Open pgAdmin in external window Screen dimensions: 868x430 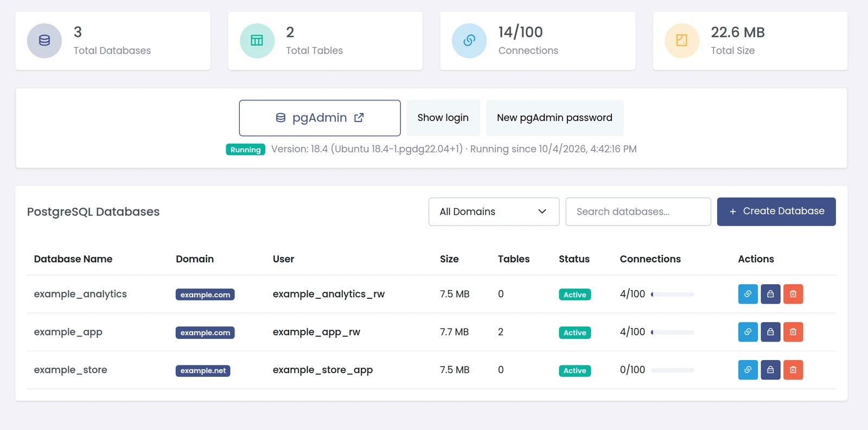[x=320, y=118]
